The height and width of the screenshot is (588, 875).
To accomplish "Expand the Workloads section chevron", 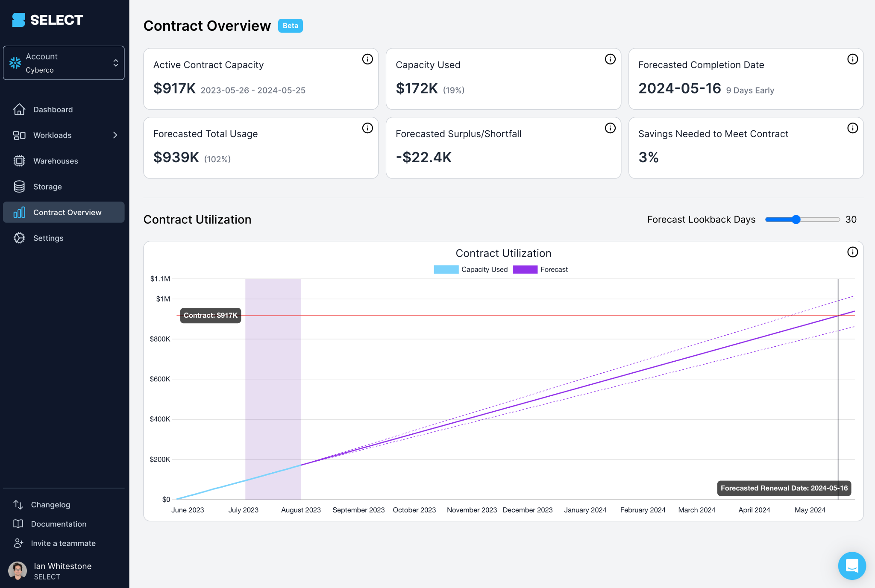I will 115,135.
